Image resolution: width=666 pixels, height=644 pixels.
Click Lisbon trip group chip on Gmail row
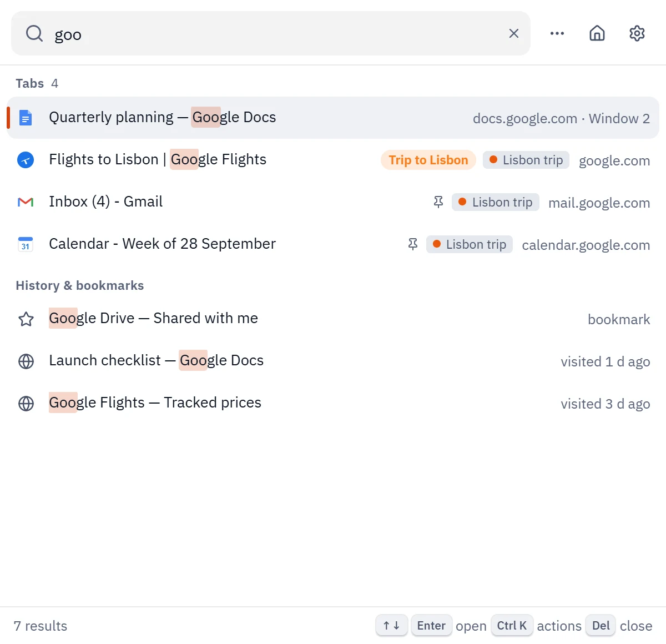[496, 202]
